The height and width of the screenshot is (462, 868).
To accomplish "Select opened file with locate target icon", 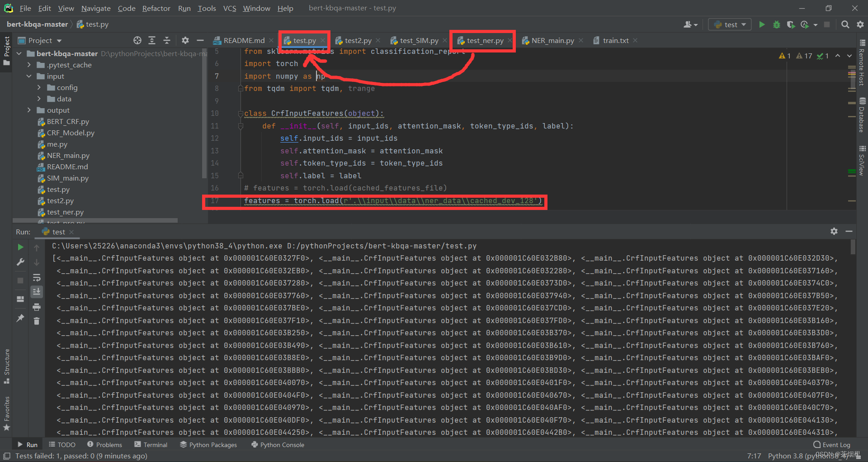I will click(137, 40).
